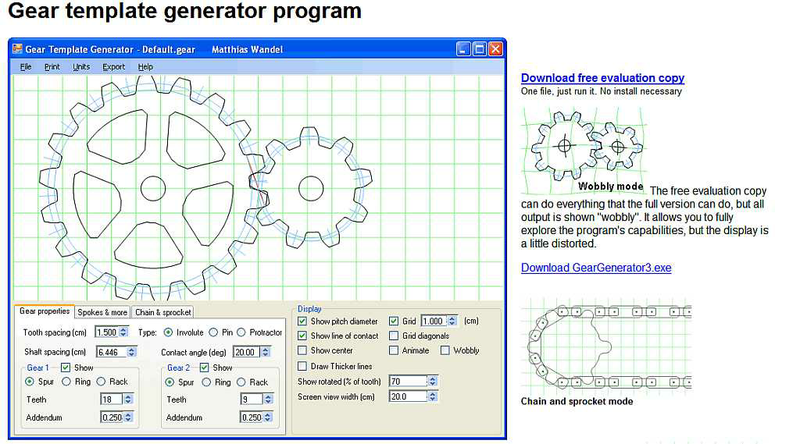Enable the Animate checkbox

coord(393,351)
